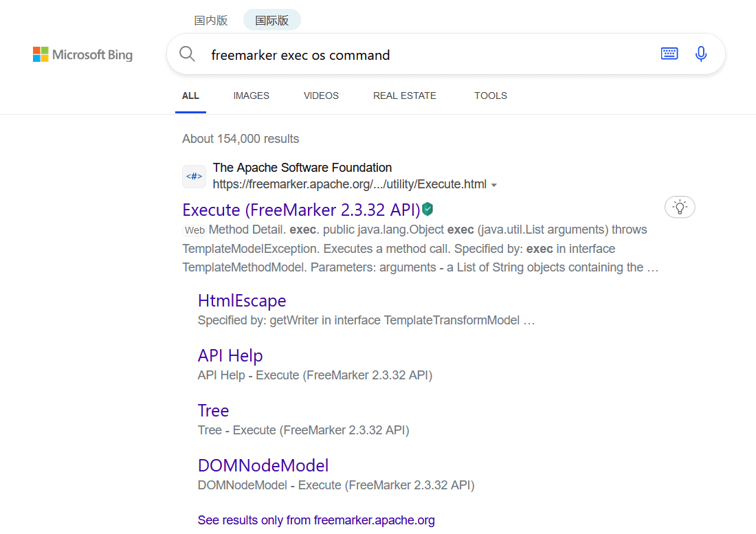Screen dimensions: 756x534
Task: Select the ALL results tab
Action: coord(190,96)
